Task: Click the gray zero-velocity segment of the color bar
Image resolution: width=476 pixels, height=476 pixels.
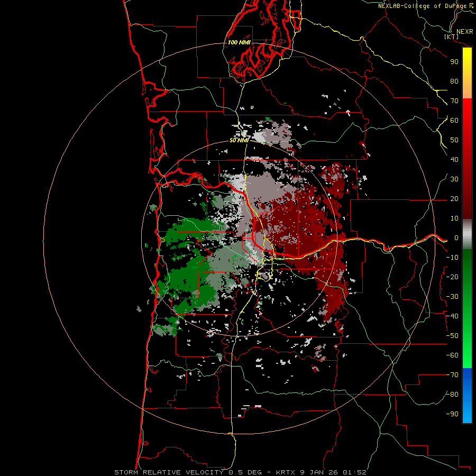Action: 467,234
